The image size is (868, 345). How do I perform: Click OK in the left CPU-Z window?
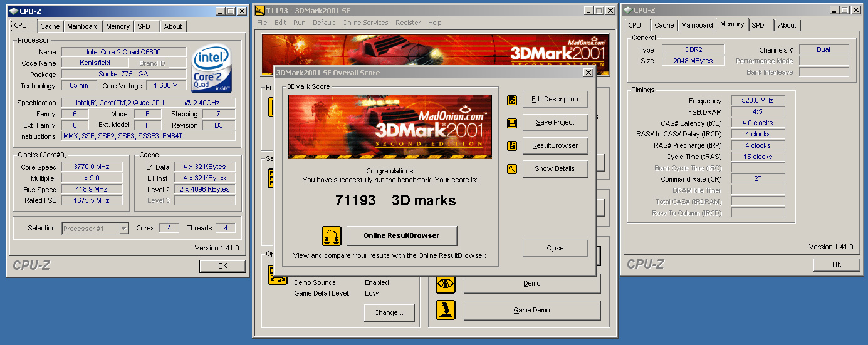(222, 266)
